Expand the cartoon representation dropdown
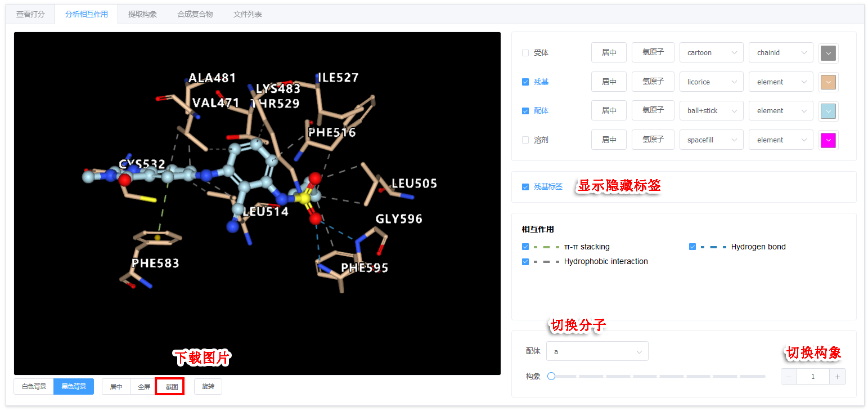Screen dimensions: 868x411 tap(711, 53)
